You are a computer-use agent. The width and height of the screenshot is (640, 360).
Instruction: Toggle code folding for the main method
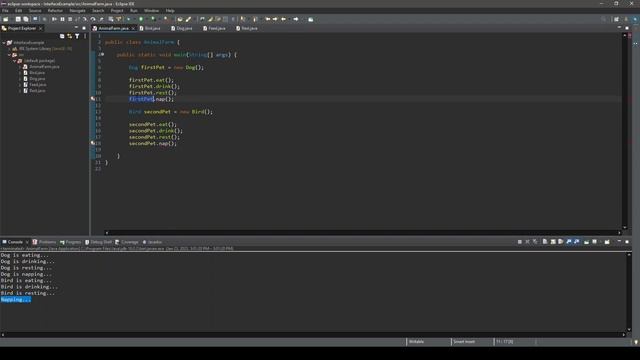pos(102,54)
